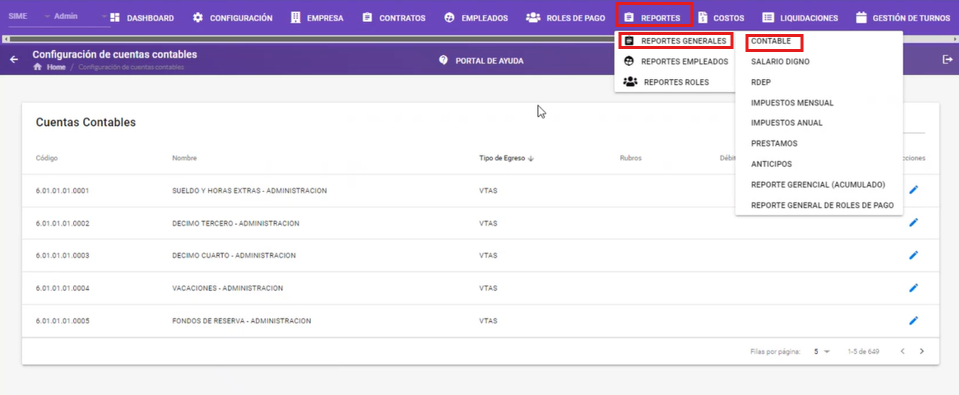Viewport: 959px width, 395px height.
Task: Open the ROLES DE PAGO menu
Action: [x=566, y=18]
